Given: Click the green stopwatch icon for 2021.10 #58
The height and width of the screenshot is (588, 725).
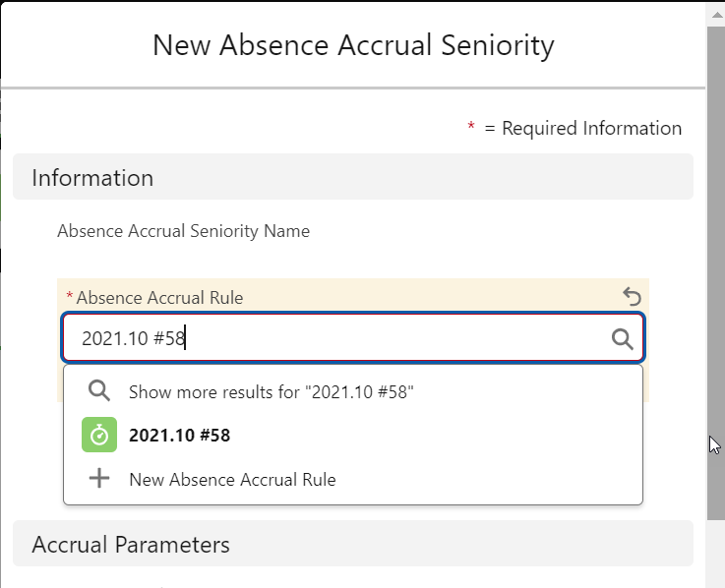Looking at the screenshot, I should pyautogui.click(x=98, y=436).
